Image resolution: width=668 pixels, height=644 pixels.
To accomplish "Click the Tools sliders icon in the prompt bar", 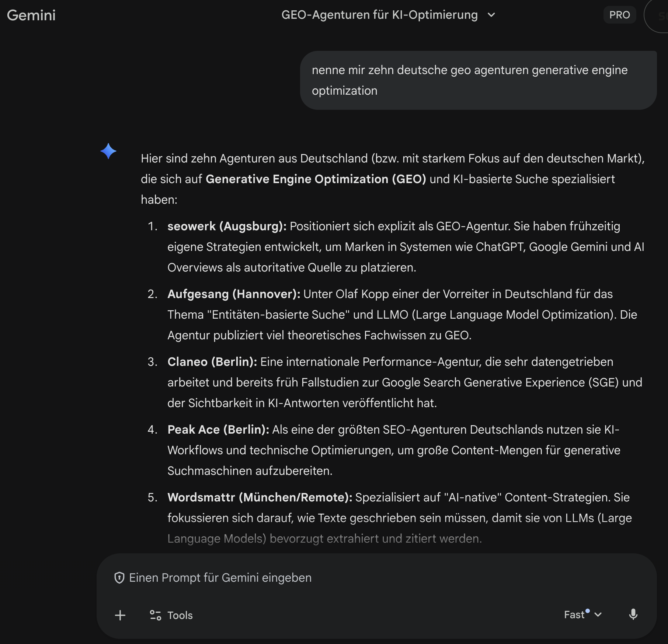I will coord(155,615).
